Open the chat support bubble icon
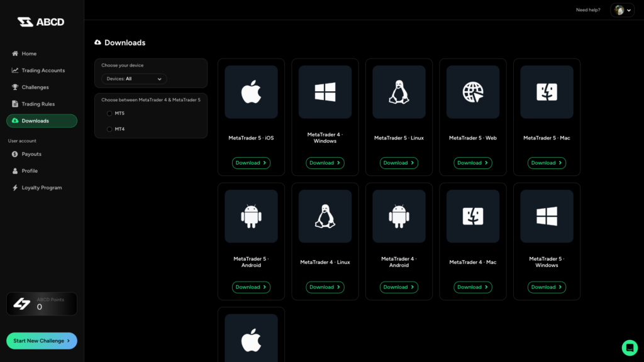The width and height of the screenshot is (644, 362). tap(630, 348)
